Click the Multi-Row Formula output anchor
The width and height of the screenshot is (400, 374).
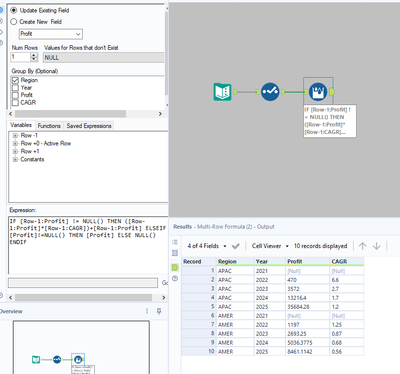332,92
